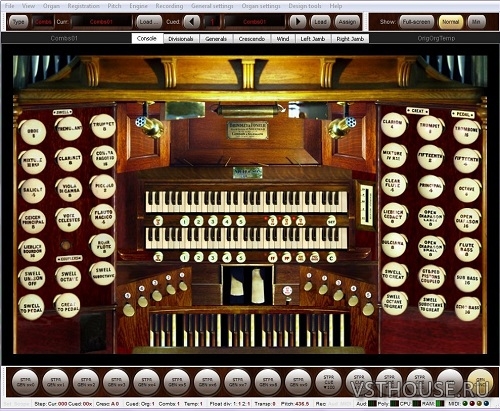This screenshot has width=500, height=411.
Task: Toggle the Swell to Great coupler
Action: pos(394,275)
